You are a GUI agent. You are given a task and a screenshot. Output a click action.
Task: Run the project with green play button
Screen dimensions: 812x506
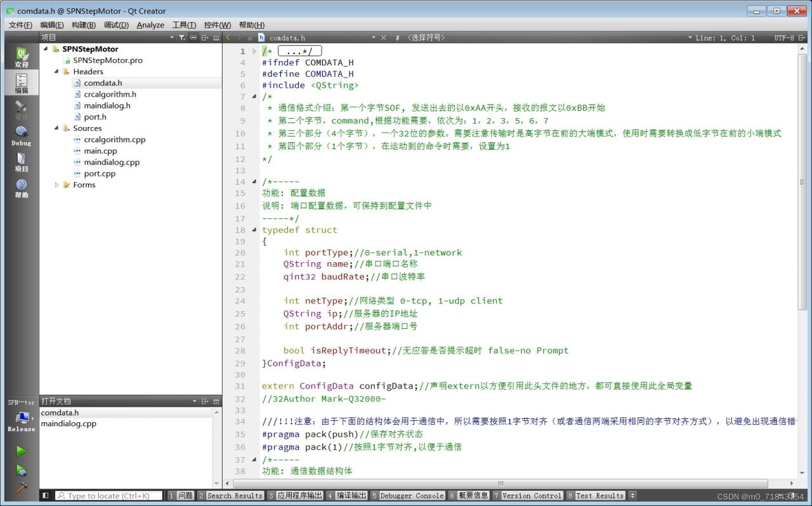22,451
